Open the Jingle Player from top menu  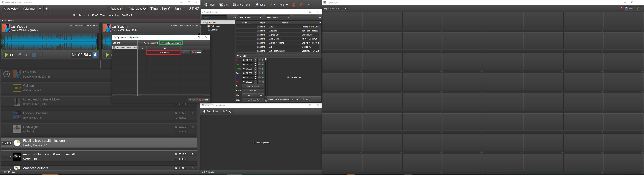pos(242,5)
